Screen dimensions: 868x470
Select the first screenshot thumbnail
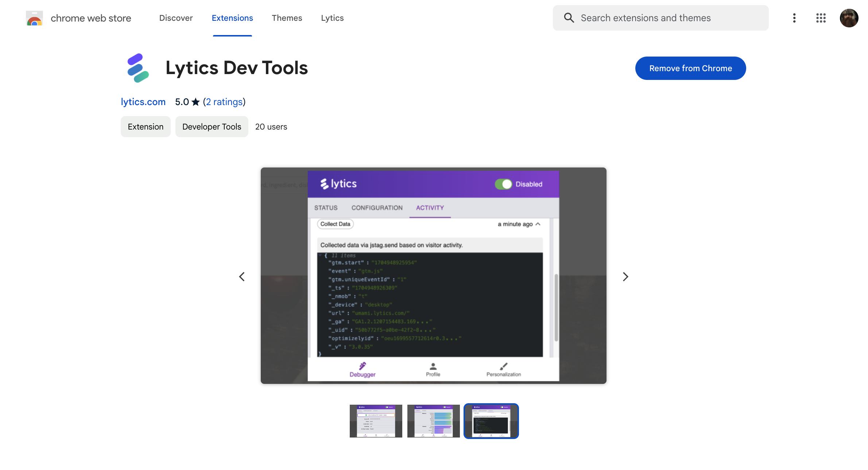pyautogui.click(x=376, y=421)
